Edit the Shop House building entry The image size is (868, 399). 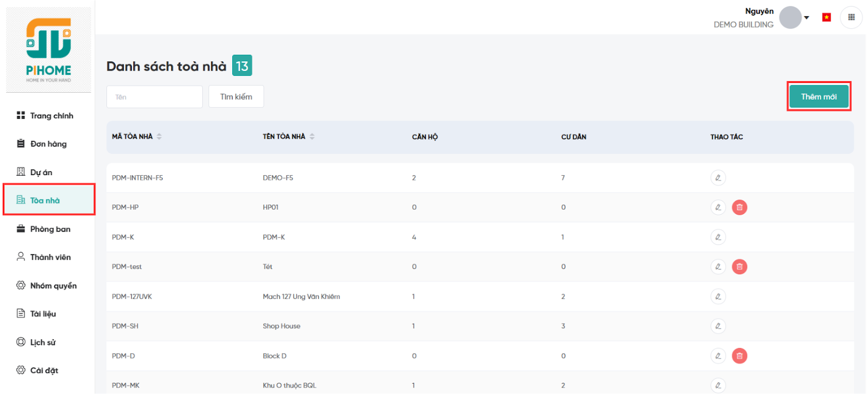(x=718, y=326)
